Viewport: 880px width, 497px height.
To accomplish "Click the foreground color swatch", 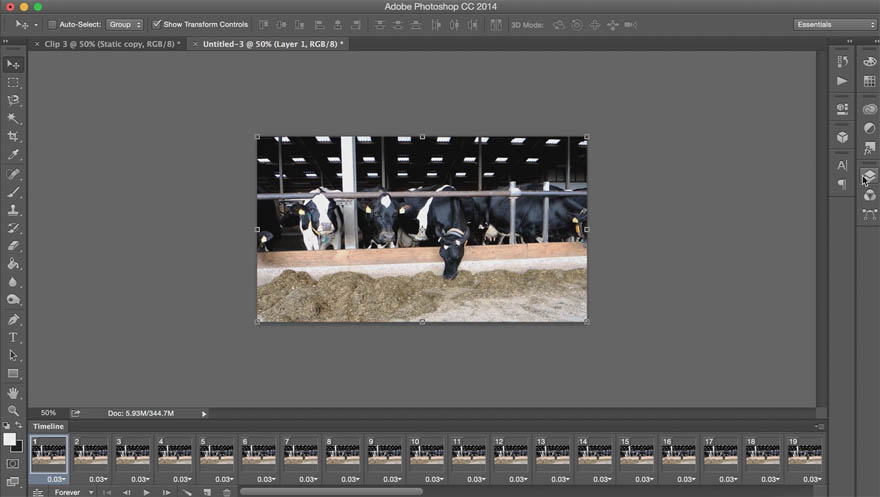I will pyautogui.click(x=9, y=439).
